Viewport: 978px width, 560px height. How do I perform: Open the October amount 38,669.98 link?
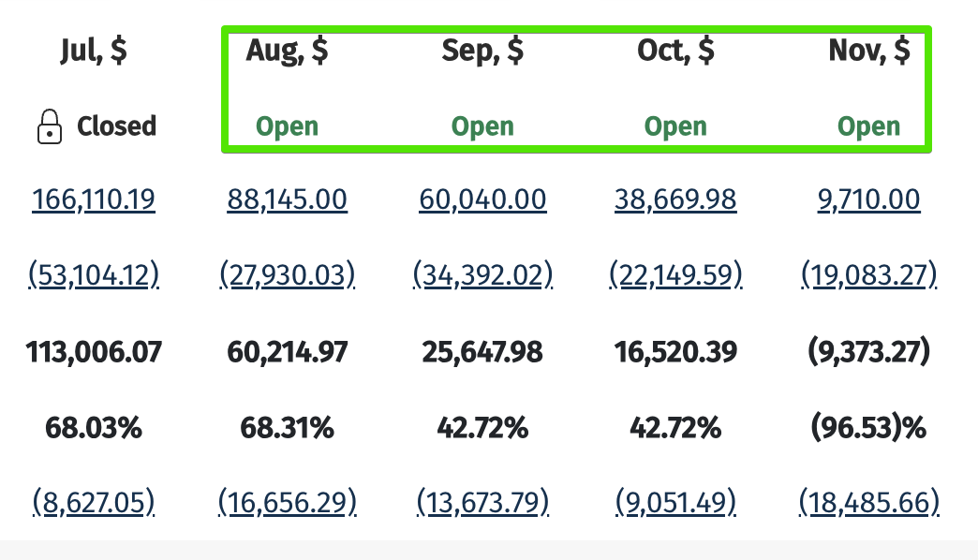pos(675,199)
